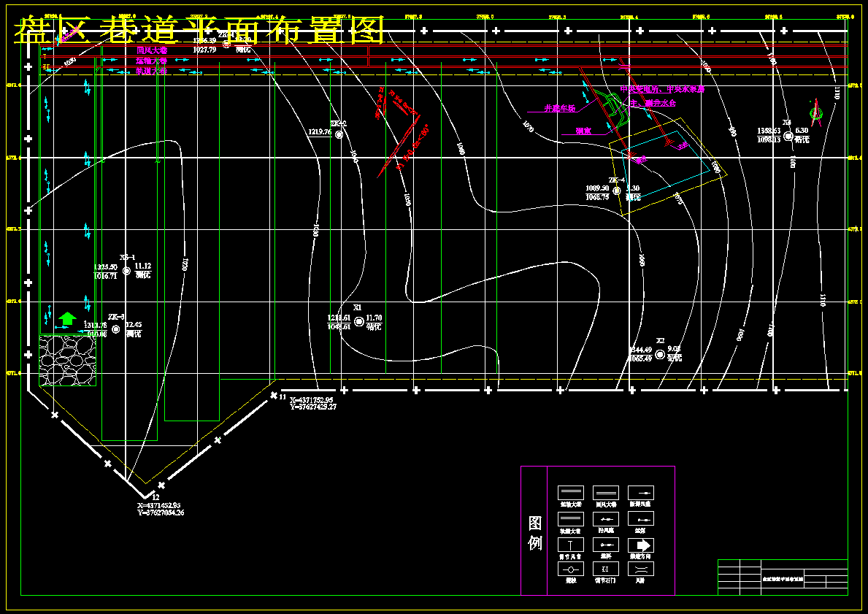Click the 主、副井水仓 annotation

[x=653, y=103]
